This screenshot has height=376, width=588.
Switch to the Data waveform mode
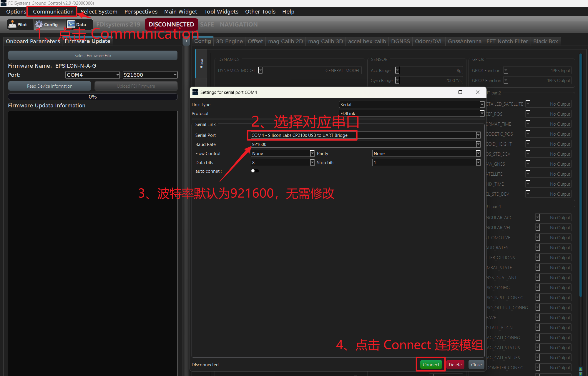(x=79, y=24)
